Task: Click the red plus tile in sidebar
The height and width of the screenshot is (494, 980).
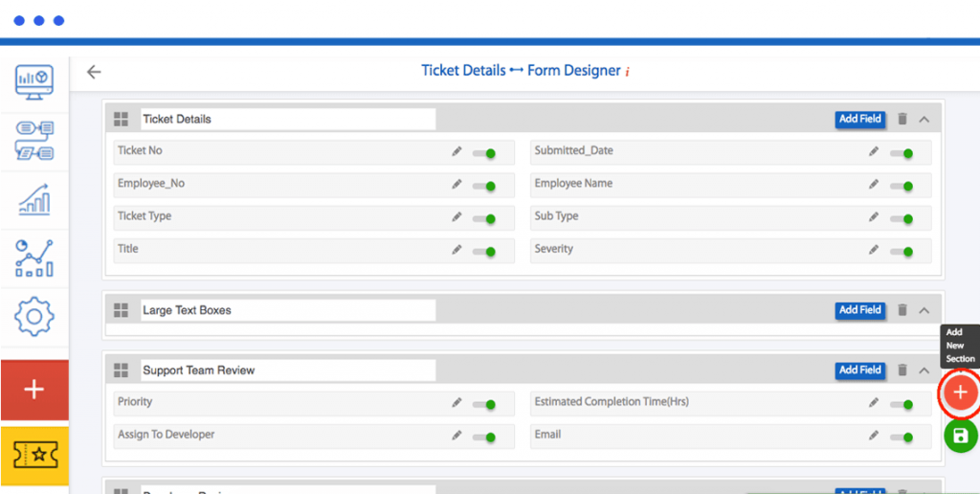Action: pyautogui.click(x=34, y=390)
